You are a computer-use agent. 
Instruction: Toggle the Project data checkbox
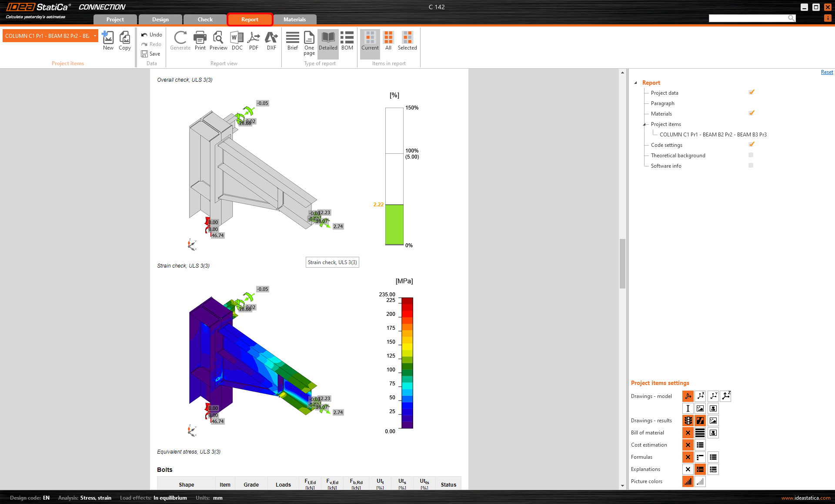751,93
